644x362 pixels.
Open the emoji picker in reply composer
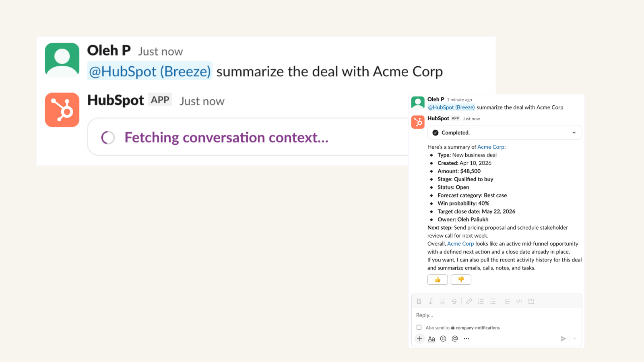pos(443,339)
